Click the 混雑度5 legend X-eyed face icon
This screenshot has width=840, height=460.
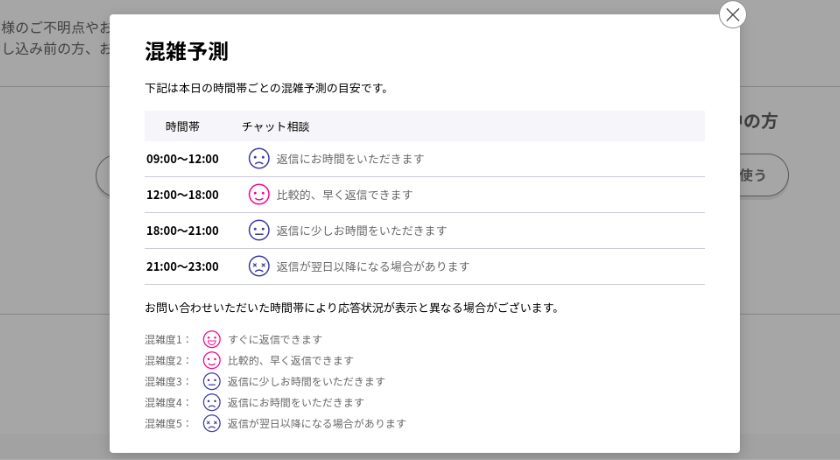coord(212,423)
